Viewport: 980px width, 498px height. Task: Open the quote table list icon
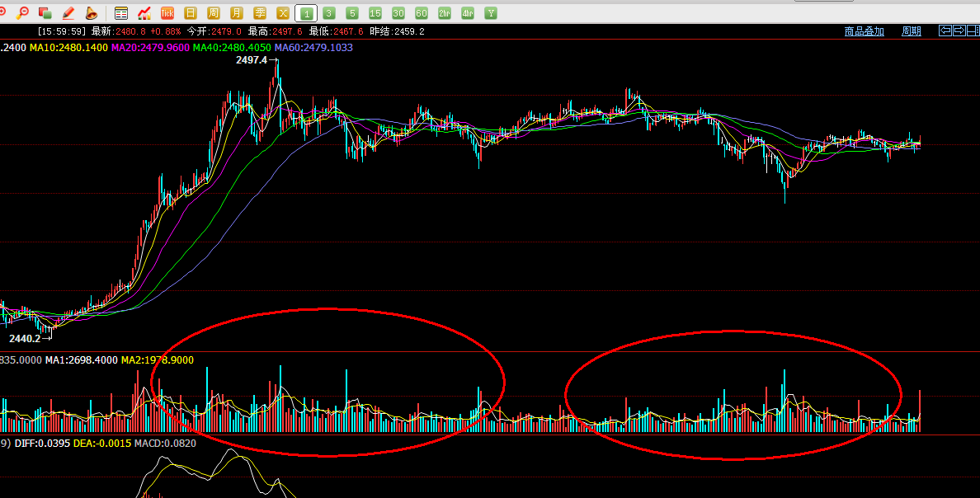pyautogui.click(x=121, y=13)
